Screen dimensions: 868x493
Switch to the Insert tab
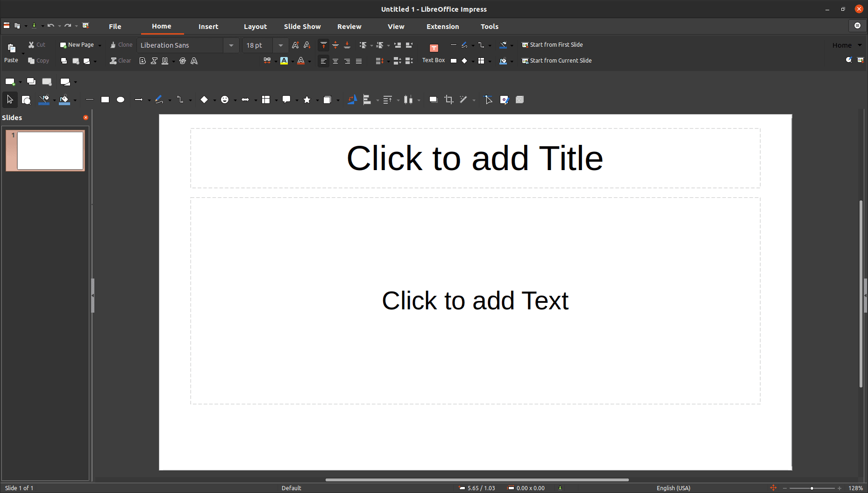point(208,27)
